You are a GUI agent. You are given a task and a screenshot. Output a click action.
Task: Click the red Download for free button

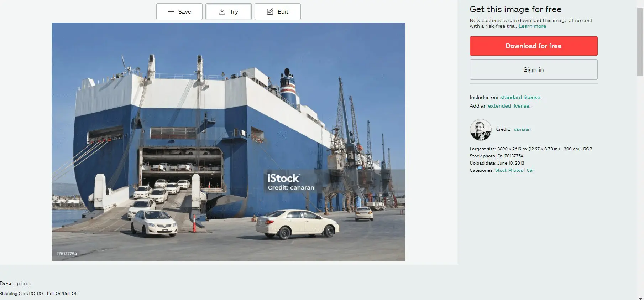[x=534, y=46]
